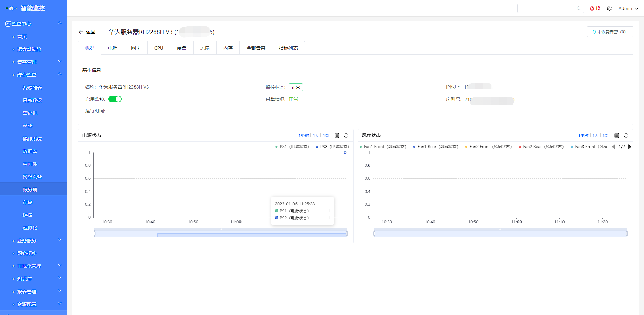This screenshot has height=315, width=644.
Task: Click the fan chart zoom slider bar
Action: 500,233
